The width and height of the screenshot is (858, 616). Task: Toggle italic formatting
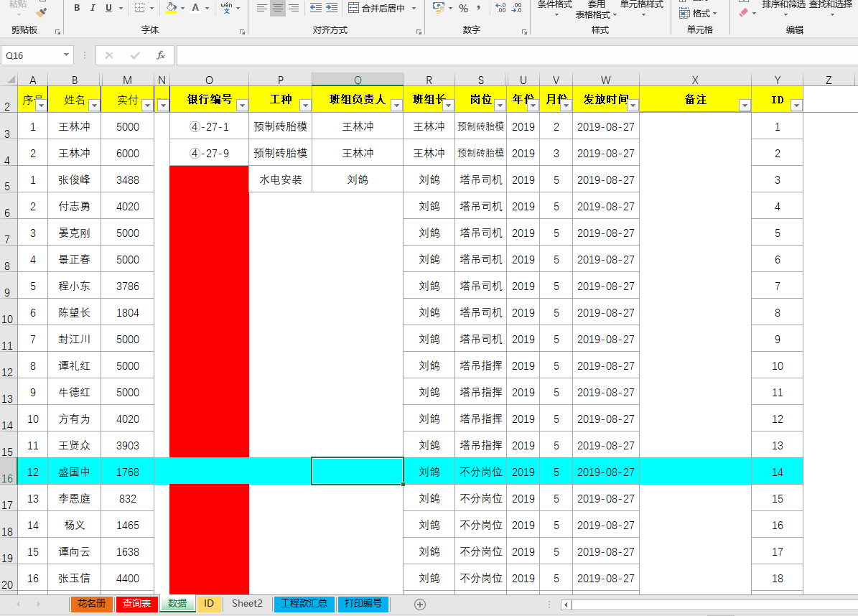[x=93, y=8]
